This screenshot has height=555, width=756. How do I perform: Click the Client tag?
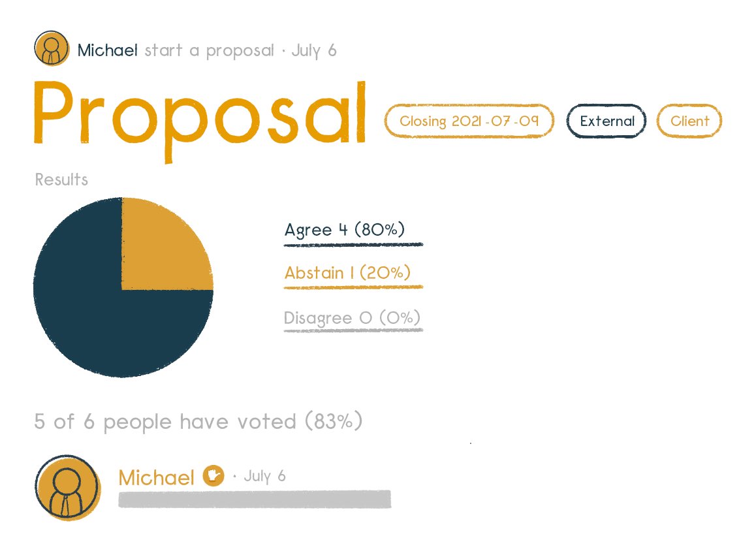pyautogui.click(x=689, y=121)
